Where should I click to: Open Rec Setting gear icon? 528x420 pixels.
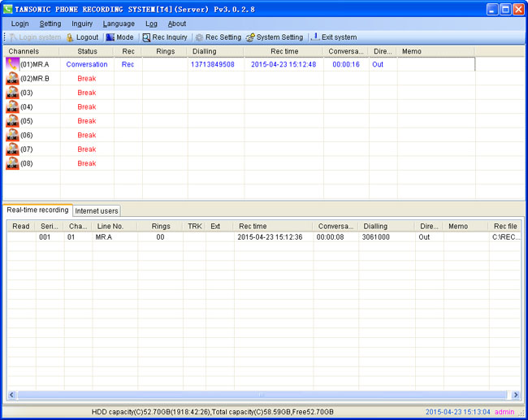coord(199,37)
